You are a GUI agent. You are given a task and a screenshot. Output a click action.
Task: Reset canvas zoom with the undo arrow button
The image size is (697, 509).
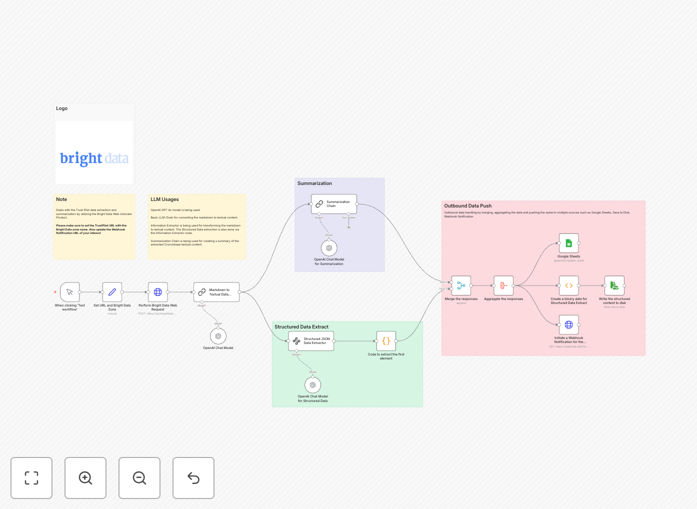(193, 478)
